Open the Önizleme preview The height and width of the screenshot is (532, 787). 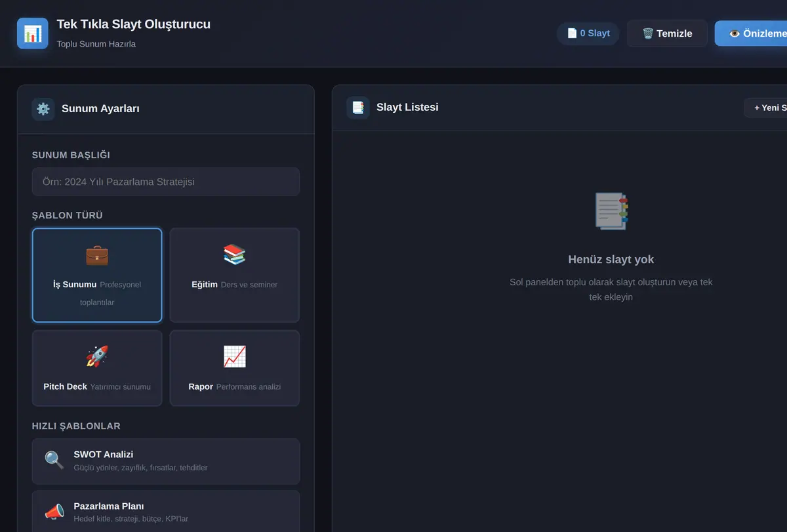tap(751, 33)
